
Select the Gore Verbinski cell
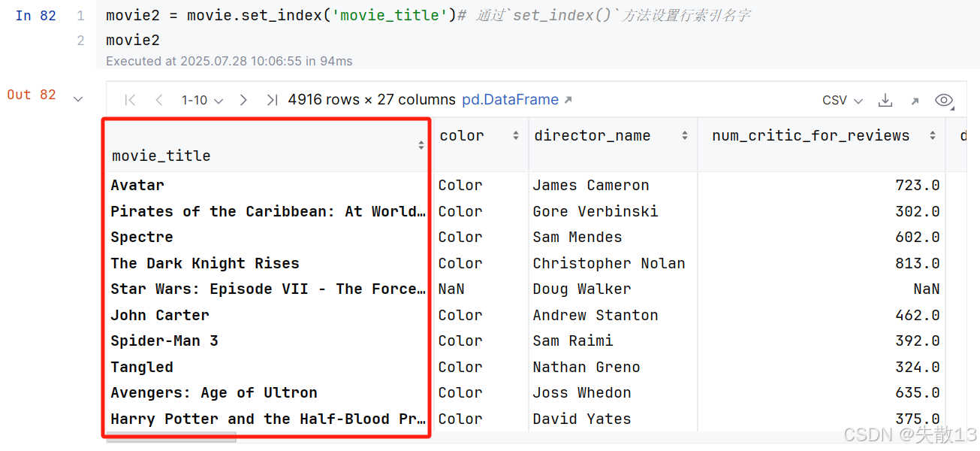(596, 211)
